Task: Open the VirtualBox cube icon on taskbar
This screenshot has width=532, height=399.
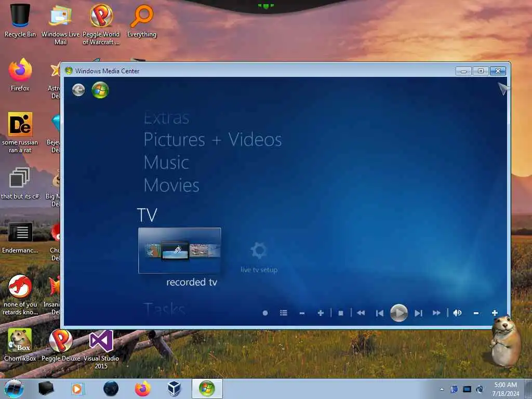Action: 175,389
